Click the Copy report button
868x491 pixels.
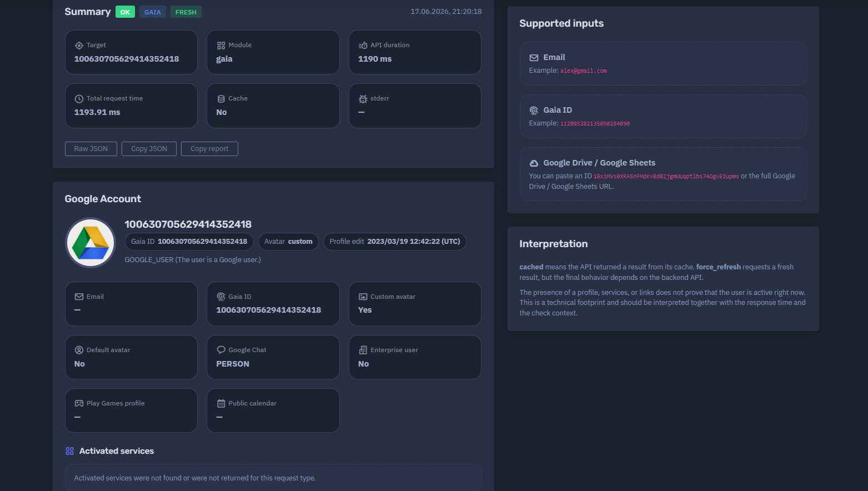(x=209, y=149)
